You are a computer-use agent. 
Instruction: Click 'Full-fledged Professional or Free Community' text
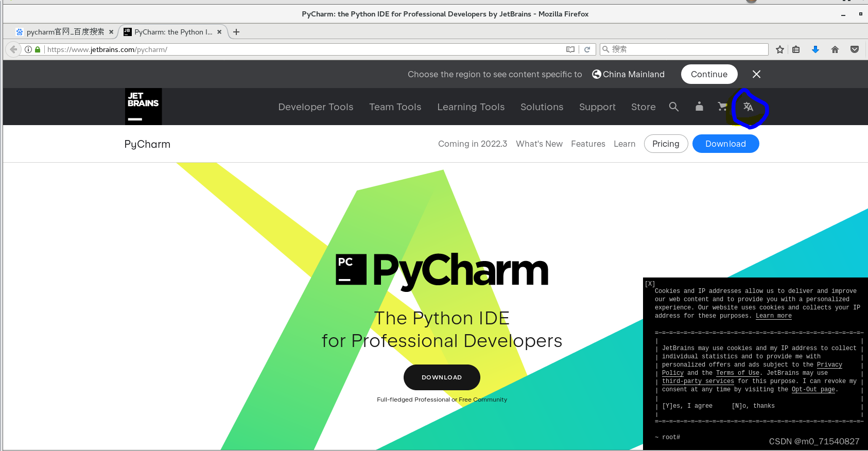442,400
